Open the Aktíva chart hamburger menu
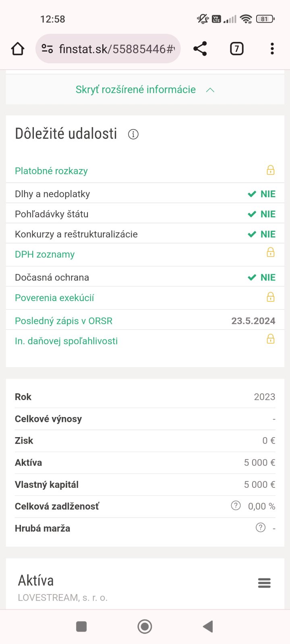The height and width of the screenshot is (644, 290). (264, 583)
